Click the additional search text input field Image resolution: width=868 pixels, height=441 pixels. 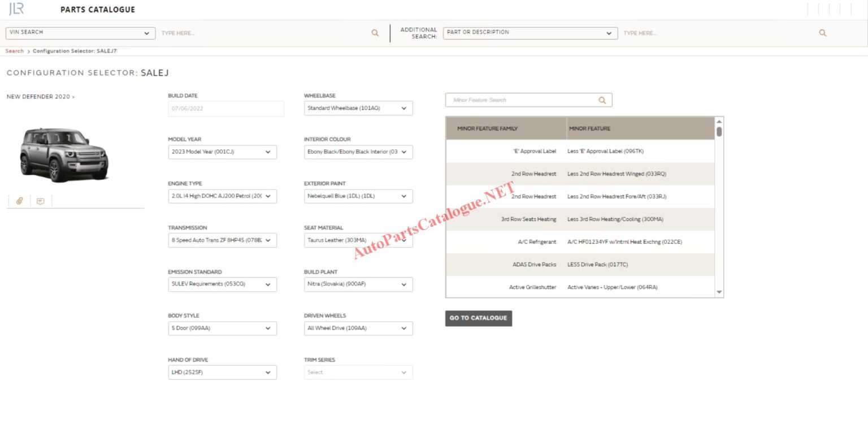pyautogui.click(x=718, y=33)
